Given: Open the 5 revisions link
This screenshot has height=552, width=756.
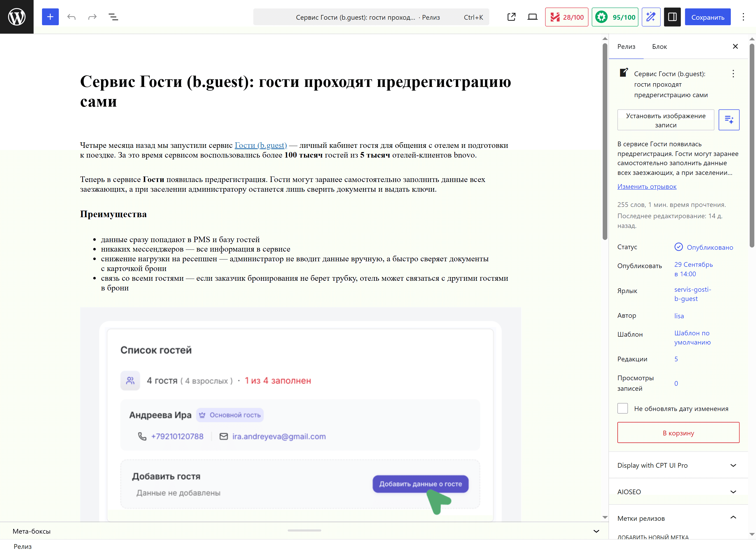Looking at the screenshot, I should (x=676, y=359).
